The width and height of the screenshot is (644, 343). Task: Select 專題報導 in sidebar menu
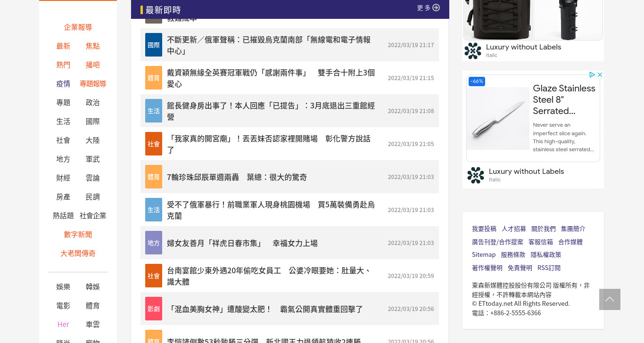93,84
